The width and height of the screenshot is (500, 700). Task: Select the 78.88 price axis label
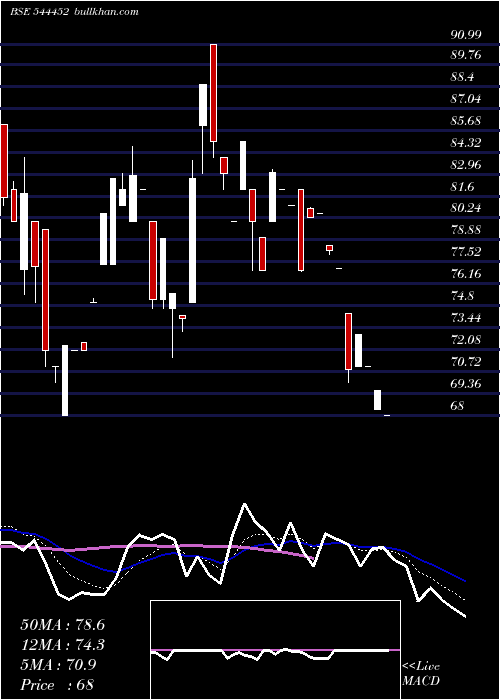coord(466,230)
